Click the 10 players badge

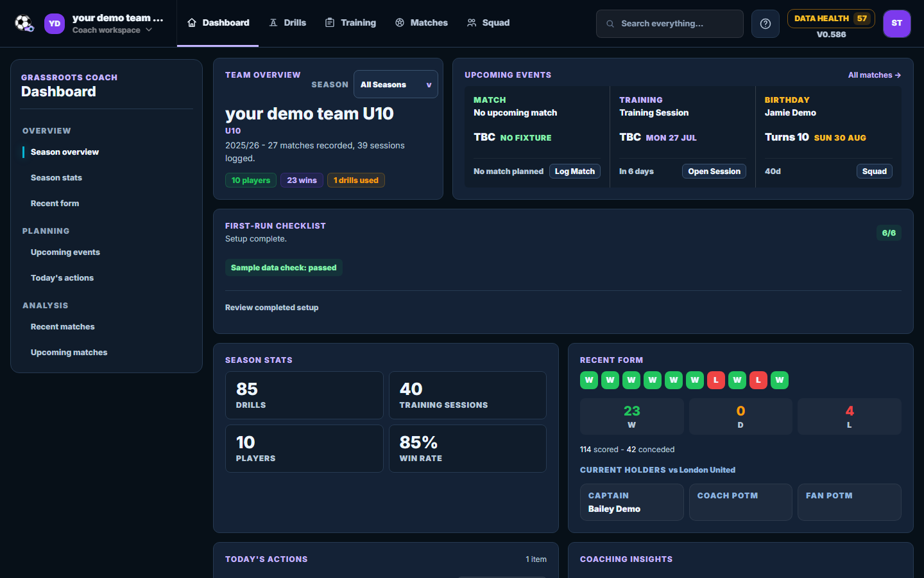[x=251, y=180]
